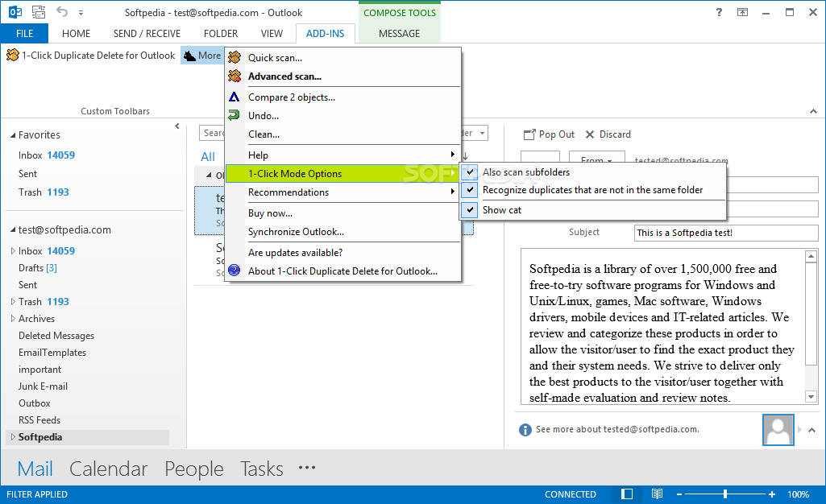This screenshot has height=504, width=826.
Task: Click the 100% zoom level
Action: pos(798,494)
